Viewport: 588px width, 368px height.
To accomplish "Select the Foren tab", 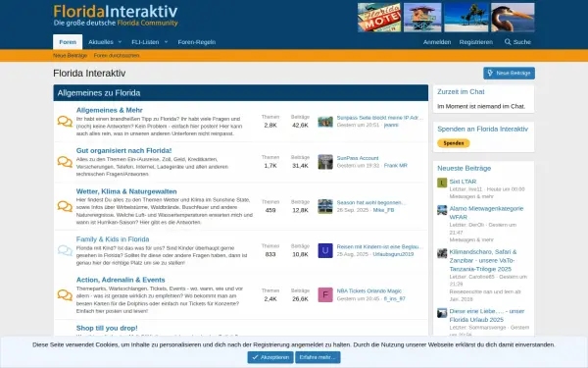I will pos(68,42).
